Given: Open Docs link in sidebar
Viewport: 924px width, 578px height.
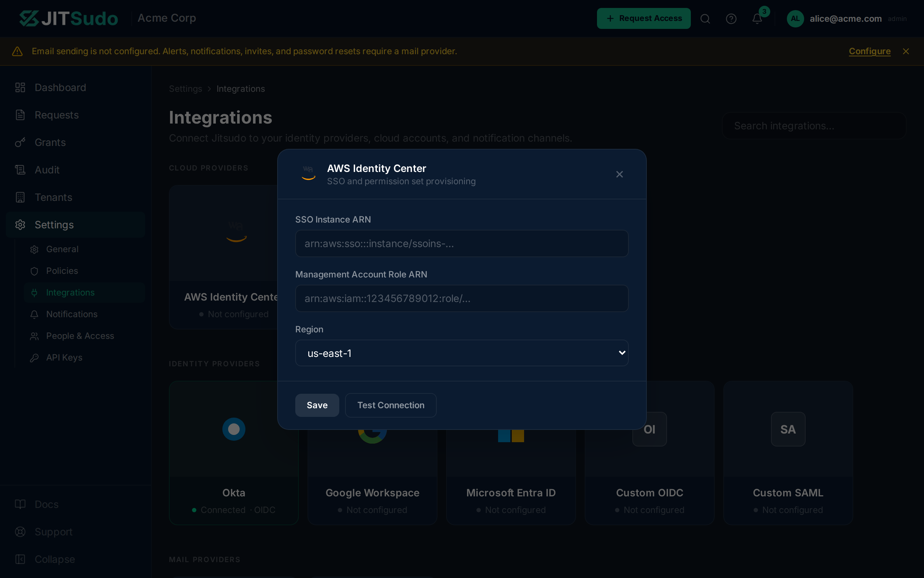Looking at the screenshot, I should [x=75, y=504].
